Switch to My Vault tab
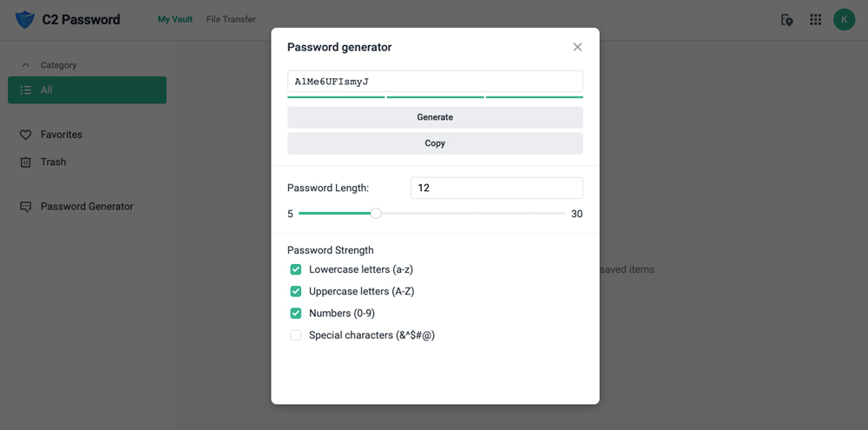The width and height of the screenshot is (868, 430). [x=175, y=19]
